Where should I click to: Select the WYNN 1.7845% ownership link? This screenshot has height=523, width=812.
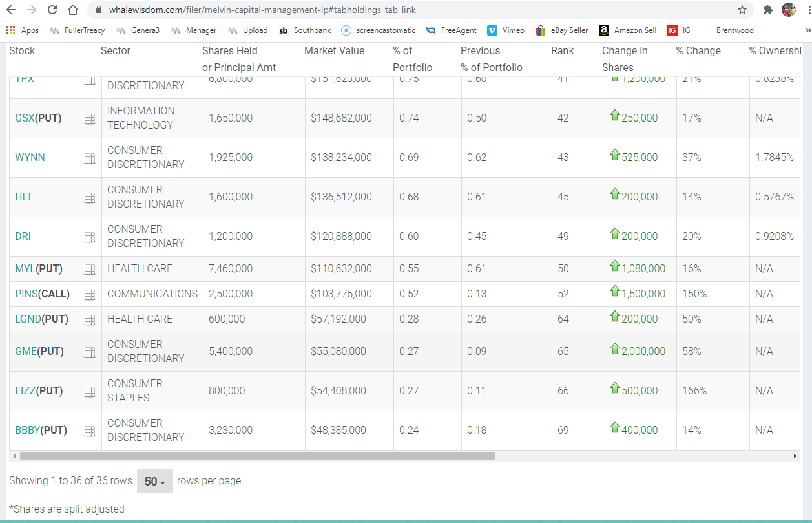click(x=775, y=157)
